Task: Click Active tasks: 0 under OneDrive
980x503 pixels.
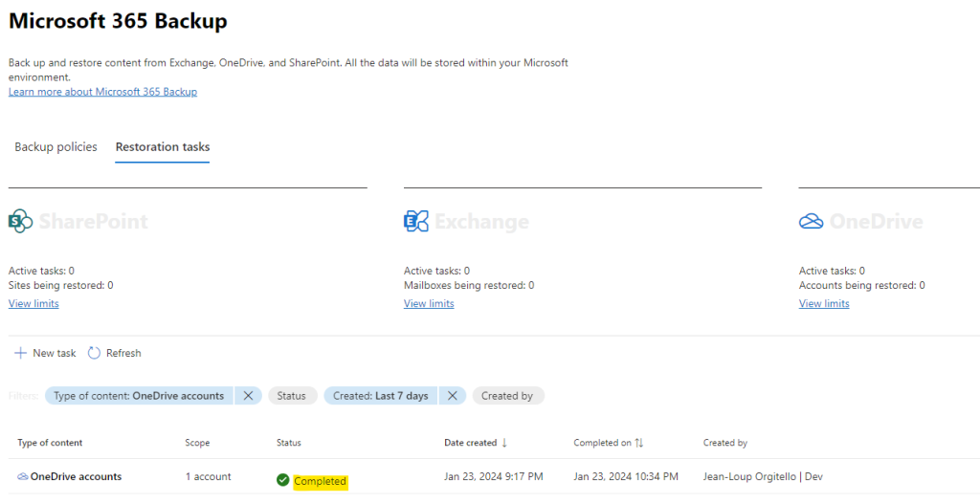Action: pos(832,271)
